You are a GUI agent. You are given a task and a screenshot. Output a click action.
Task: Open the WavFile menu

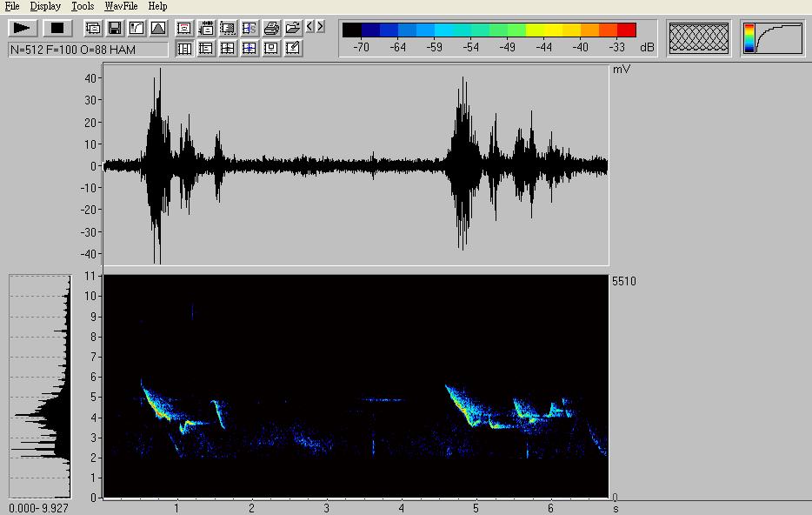tap(121, 6)
